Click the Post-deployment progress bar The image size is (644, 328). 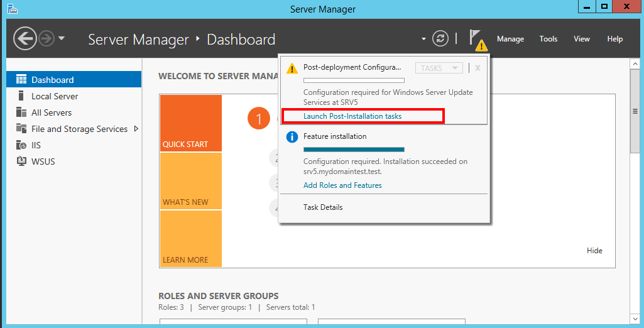click(x=354, y=80)
